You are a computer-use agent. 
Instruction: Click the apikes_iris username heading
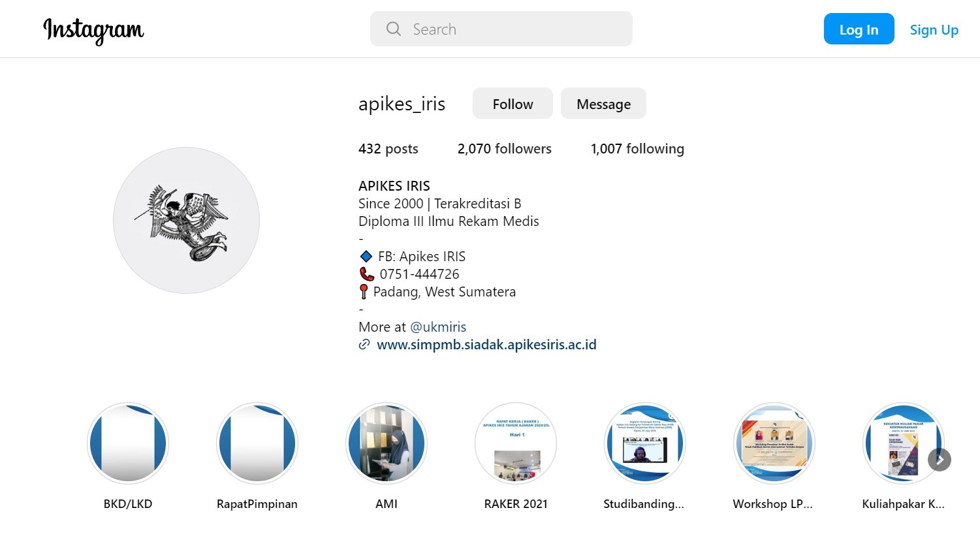click(402, 104)
